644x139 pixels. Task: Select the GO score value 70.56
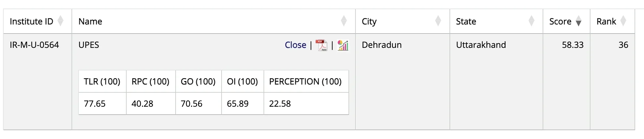click(191, 104)
